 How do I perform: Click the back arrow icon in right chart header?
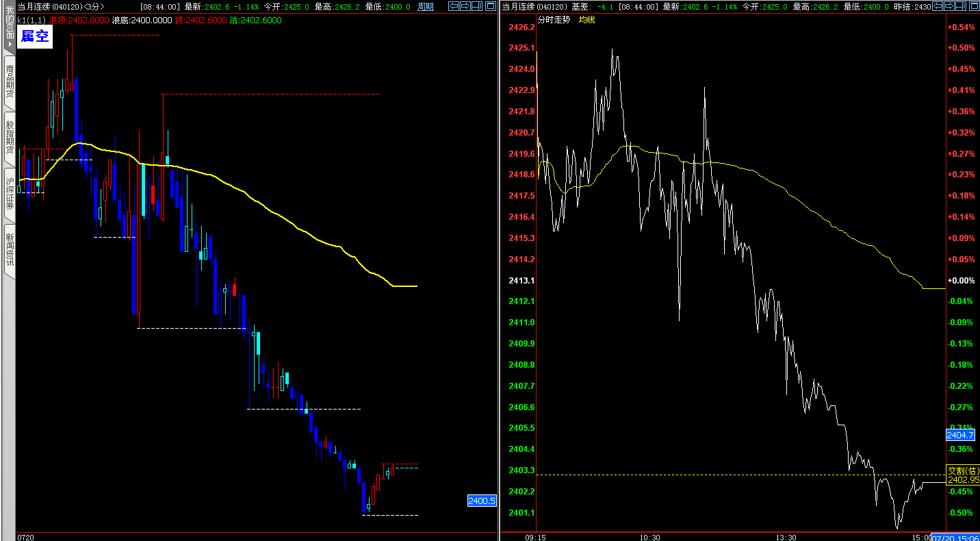tap(938, 6)
